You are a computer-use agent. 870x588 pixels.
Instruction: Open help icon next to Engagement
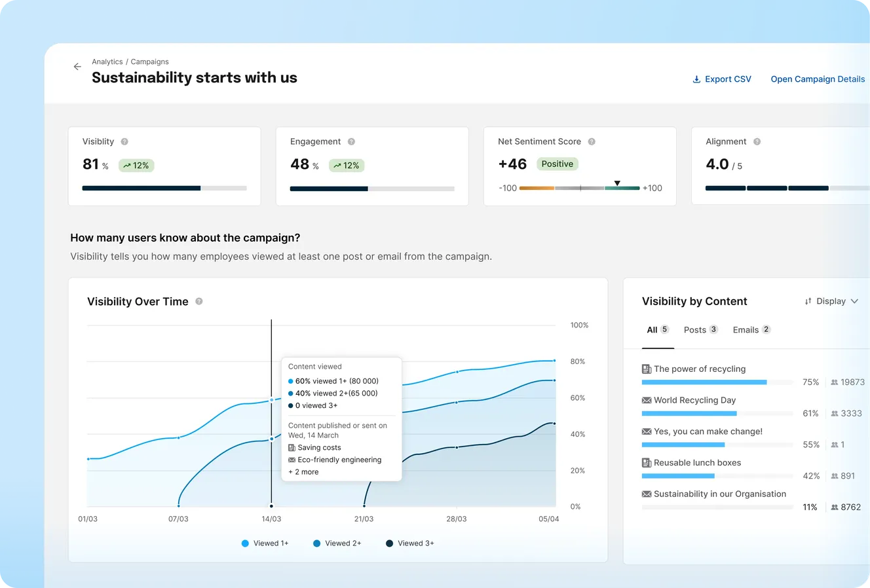(x=351, y=141)
